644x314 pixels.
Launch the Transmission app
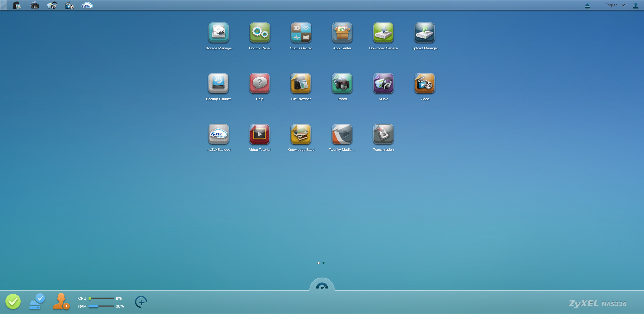coord(383,134)
